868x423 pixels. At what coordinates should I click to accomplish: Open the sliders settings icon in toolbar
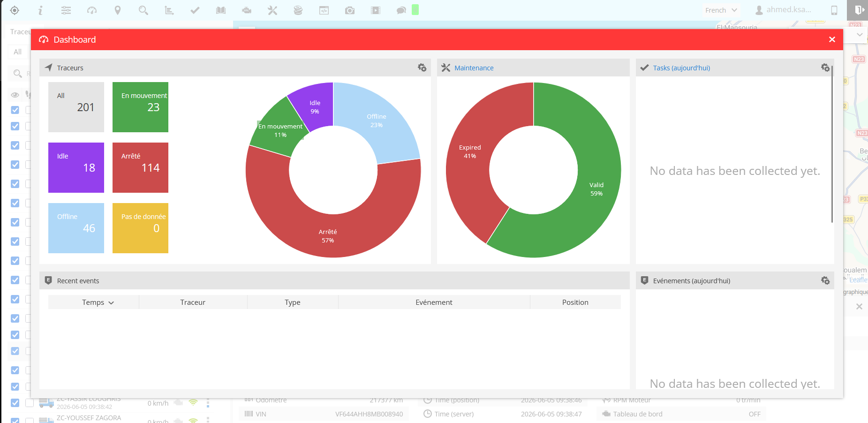tap(66, 10)
